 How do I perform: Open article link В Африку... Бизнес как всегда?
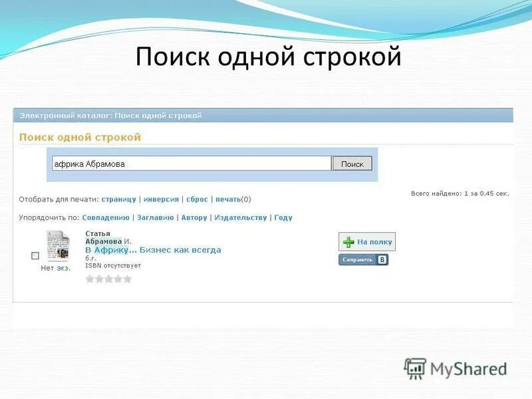click(153, 249)
